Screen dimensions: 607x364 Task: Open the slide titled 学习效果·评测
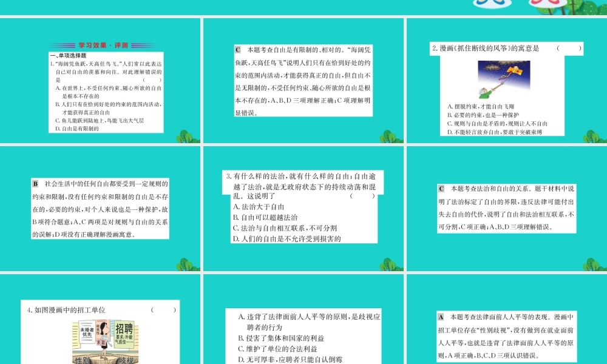point(100,81)
